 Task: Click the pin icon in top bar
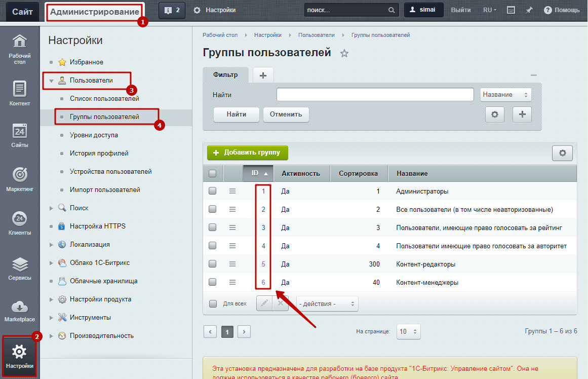(x=529, y=10)
